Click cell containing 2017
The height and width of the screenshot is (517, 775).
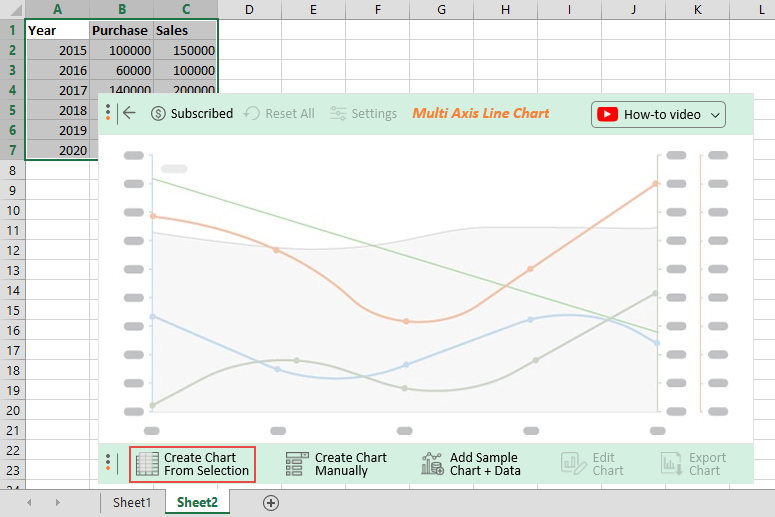(58, 90)
